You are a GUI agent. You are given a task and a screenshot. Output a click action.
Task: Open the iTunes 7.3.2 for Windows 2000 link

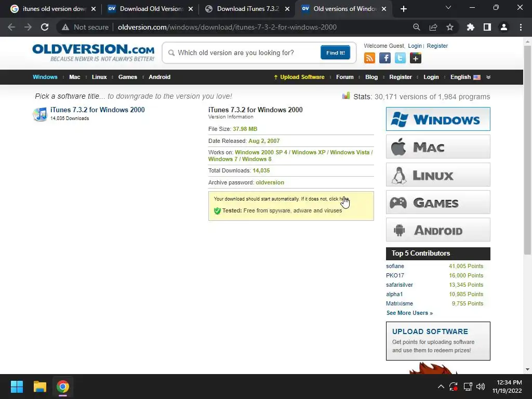[97, 110]
